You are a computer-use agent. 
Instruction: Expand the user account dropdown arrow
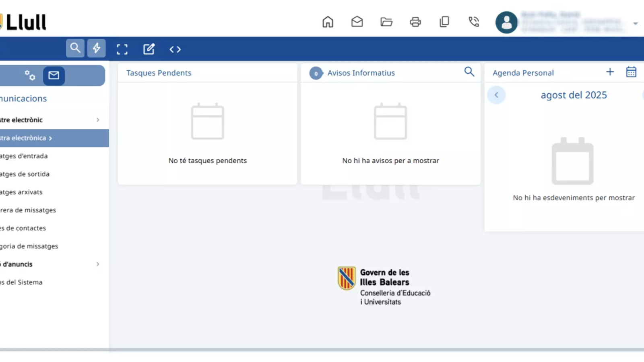(x=636, y=23)
